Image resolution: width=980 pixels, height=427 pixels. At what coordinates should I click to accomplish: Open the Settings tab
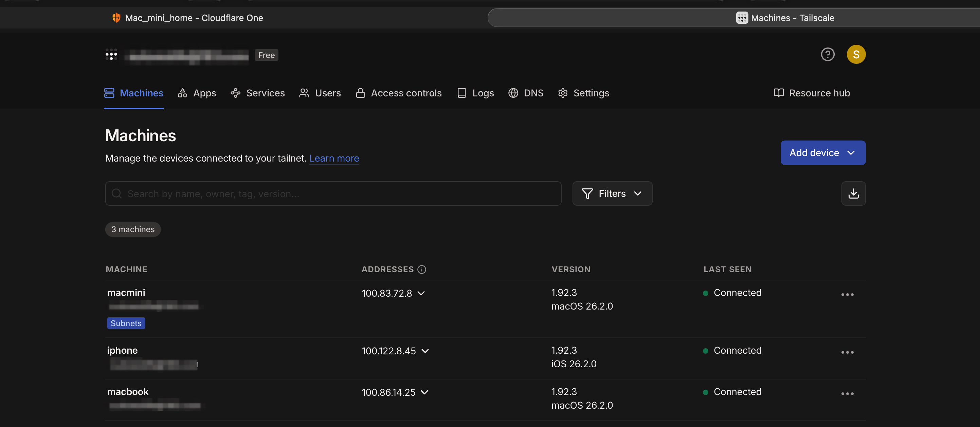click(x=583, y=93)
